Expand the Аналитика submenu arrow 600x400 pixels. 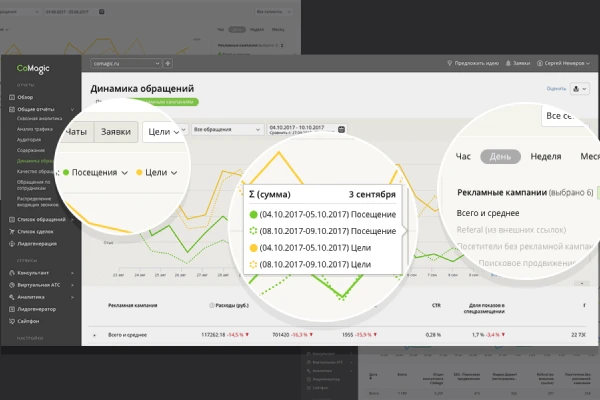point(72,297)
